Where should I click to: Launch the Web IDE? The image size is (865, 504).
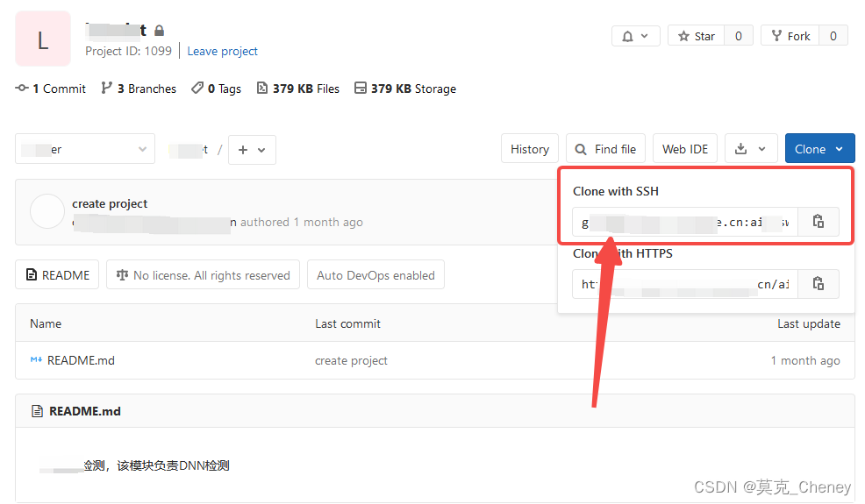click(x=685, y=149)
